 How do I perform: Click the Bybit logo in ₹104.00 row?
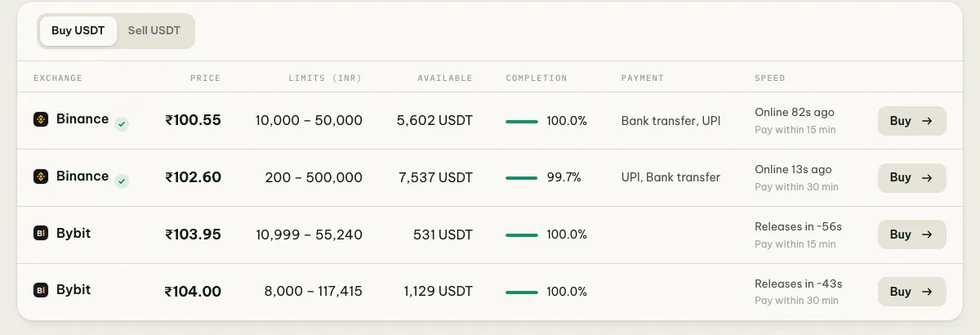(x=41, y=290)
